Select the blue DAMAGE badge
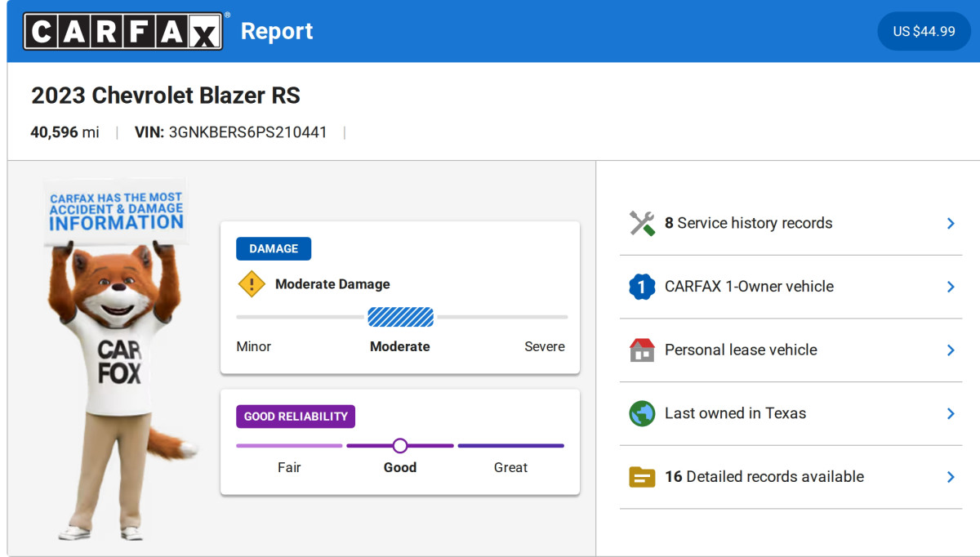 [274, 249]
